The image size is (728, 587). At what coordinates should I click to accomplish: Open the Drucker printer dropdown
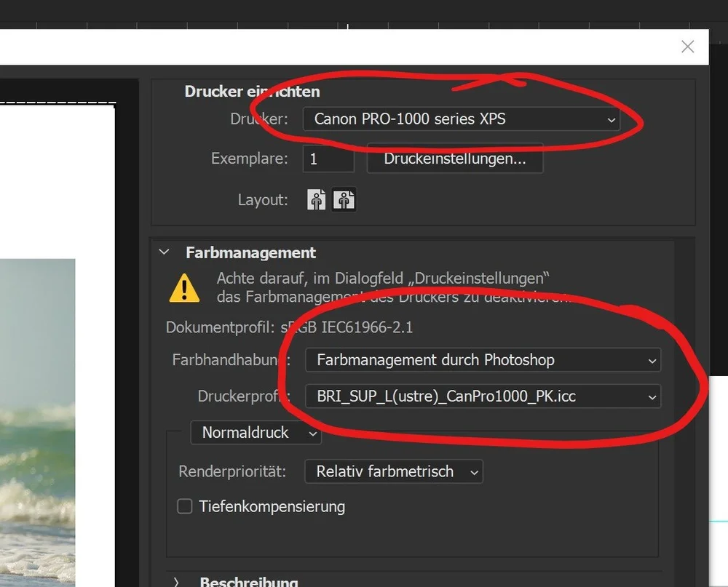462,119
